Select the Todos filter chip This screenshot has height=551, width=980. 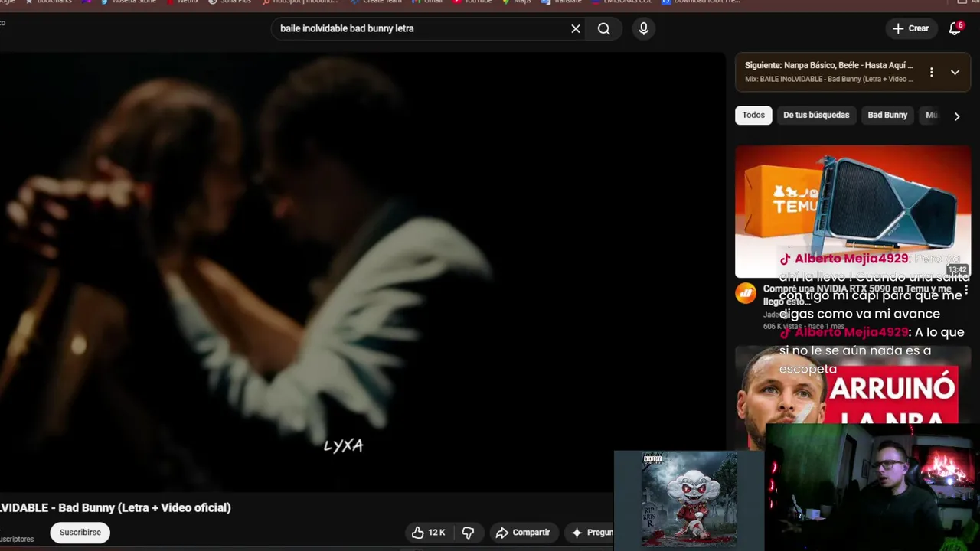click(x=753, y=116)
